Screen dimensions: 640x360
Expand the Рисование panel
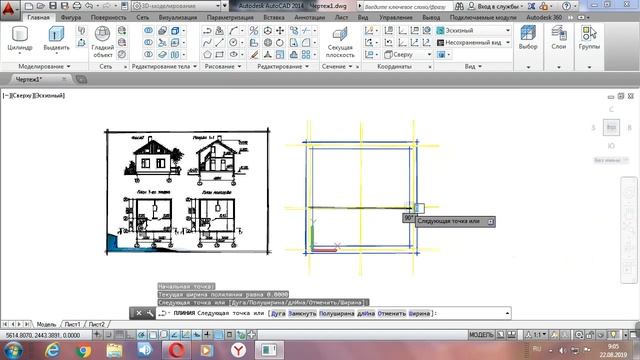click(x=222, y=67)
